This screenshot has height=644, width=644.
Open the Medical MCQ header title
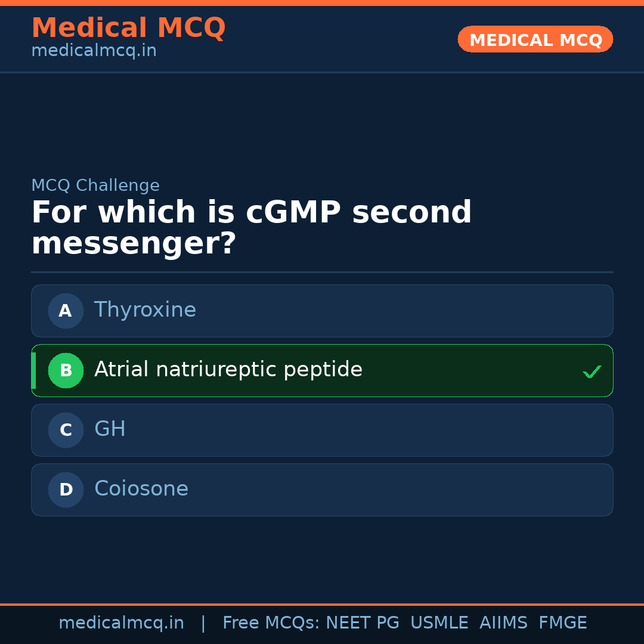pyautogui.click(x=128, y=27)
